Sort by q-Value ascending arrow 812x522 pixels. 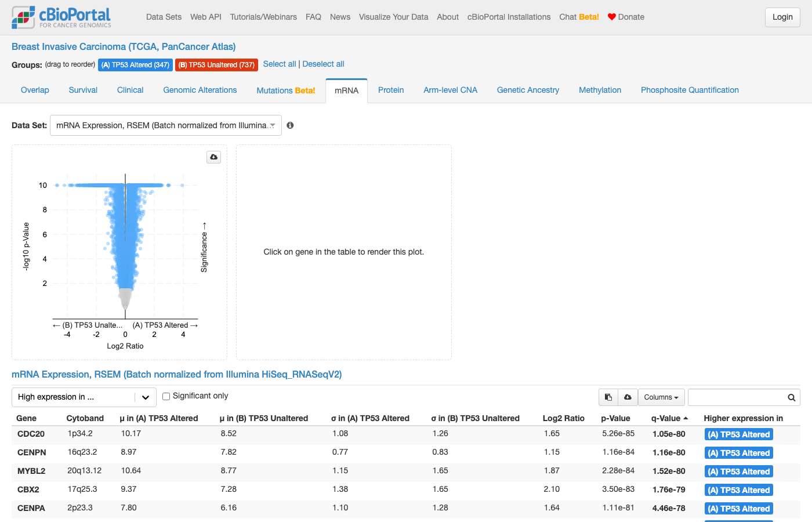click(686, 418)
